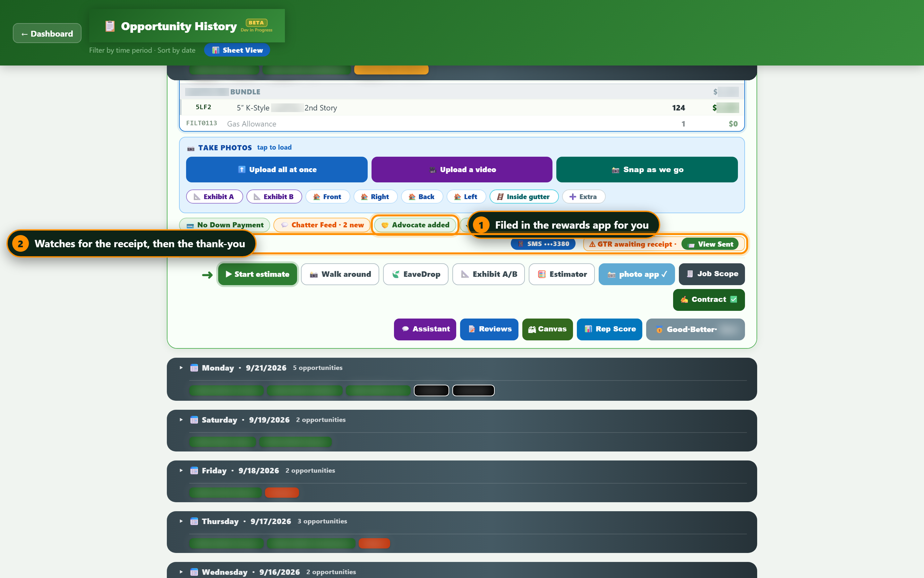This screenshot has height=578, width=924.
Task: Select the Exhibit A photo chip
Action: point(214,197)
